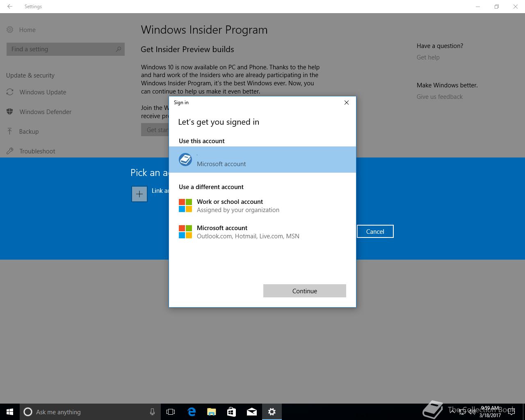Open Windows Update settings page
525x420 pixels.
(x=43, y=92)
